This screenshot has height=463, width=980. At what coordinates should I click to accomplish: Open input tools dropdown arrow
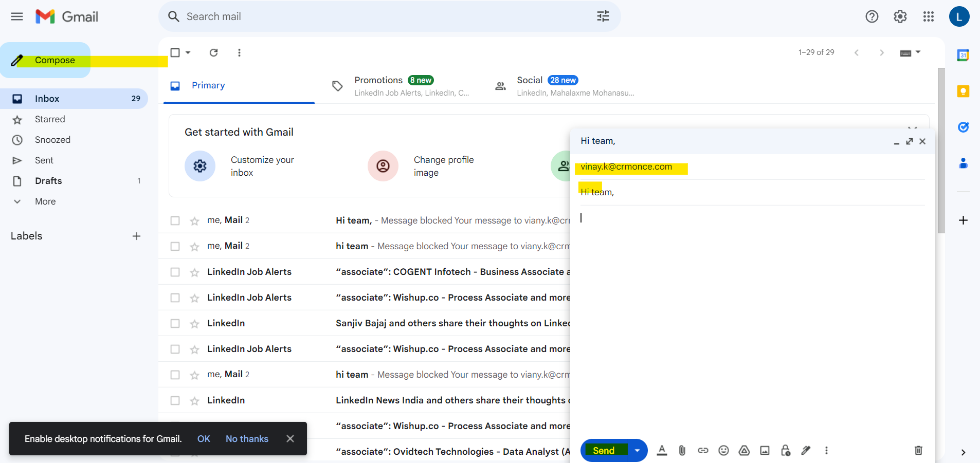(x=918, y=52)
